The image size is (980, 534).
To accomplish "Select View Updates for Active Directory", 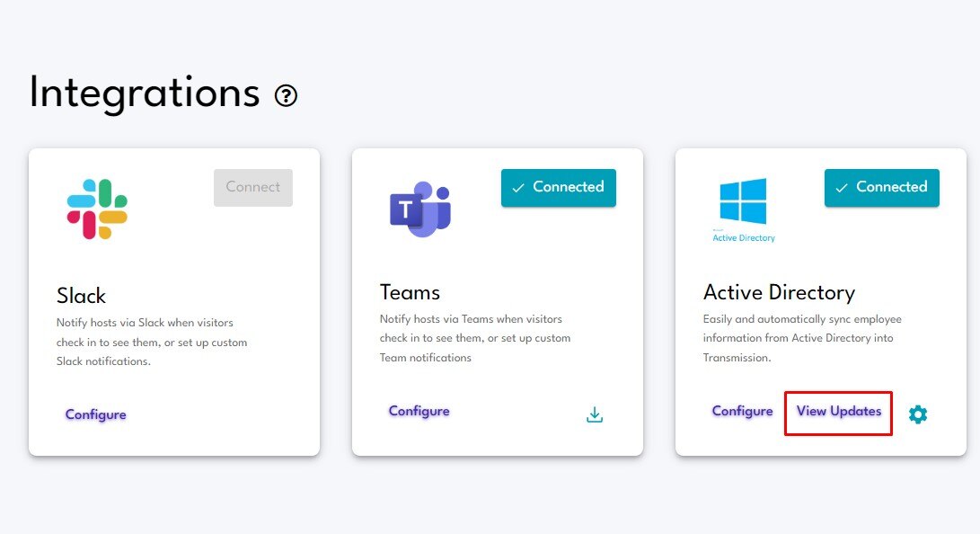I will [839, 411].
